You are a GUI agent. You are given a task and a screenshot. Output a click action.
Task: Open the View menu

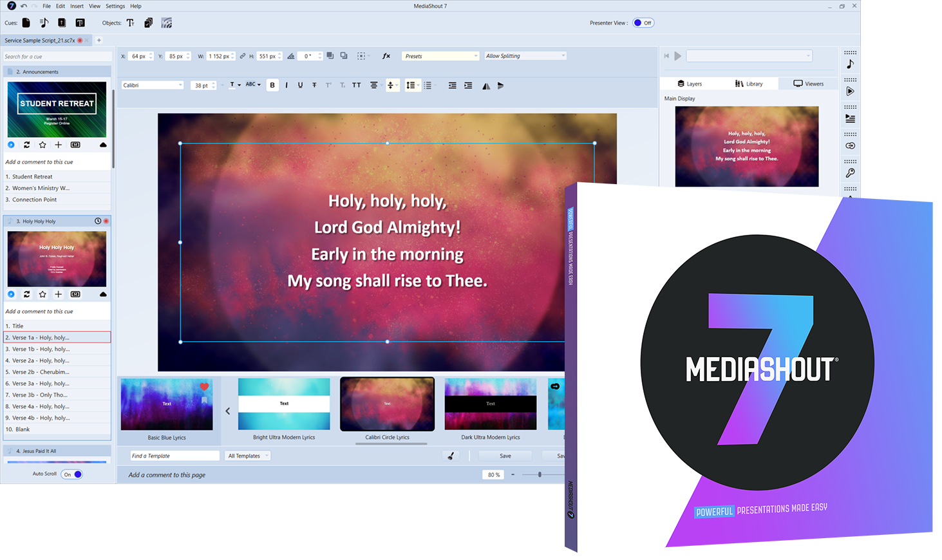pos(95,6)
